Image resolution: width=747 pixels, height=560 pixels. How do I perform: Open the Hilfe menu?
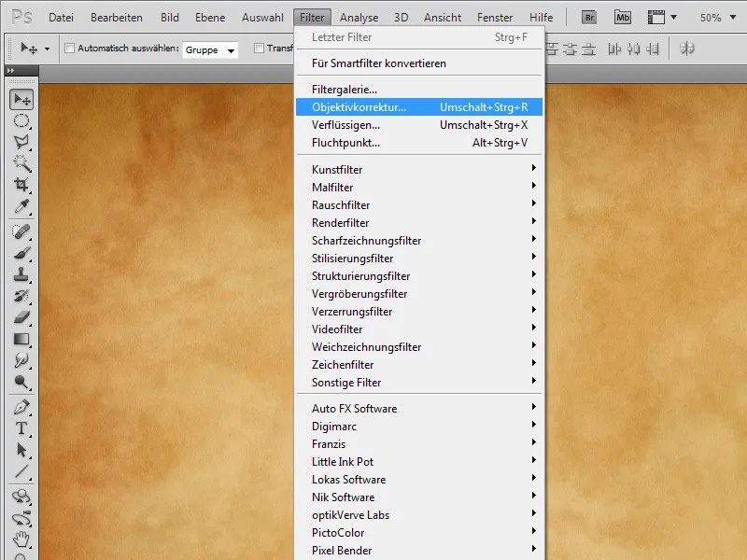[542, 18]
